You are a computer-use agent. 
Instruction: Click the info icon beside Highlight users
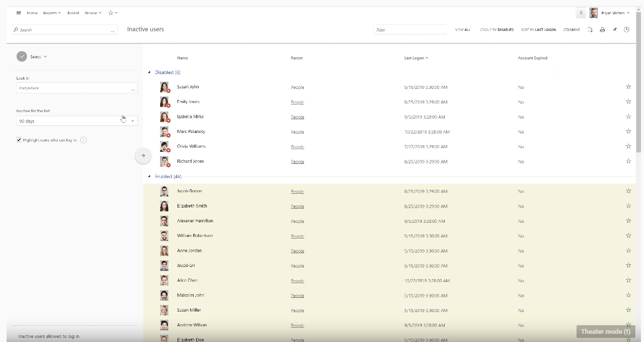83,140
